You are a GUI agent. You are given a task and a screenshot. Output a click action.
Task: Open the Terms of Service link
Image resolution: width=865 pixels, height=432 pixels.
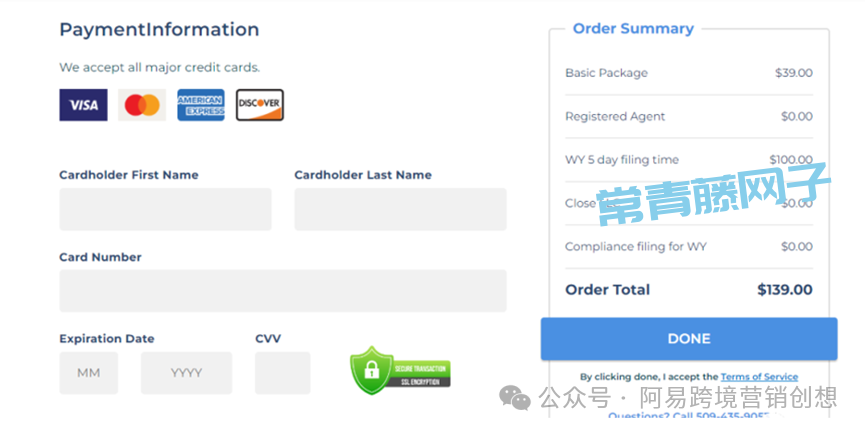tap(759, 377)
